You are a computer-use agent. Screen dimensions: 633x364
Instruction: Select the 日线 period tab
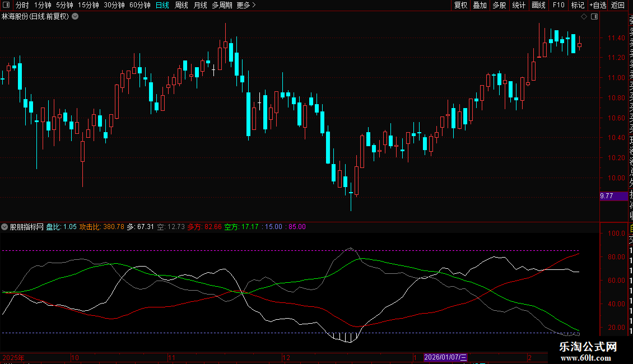(162, 5)
